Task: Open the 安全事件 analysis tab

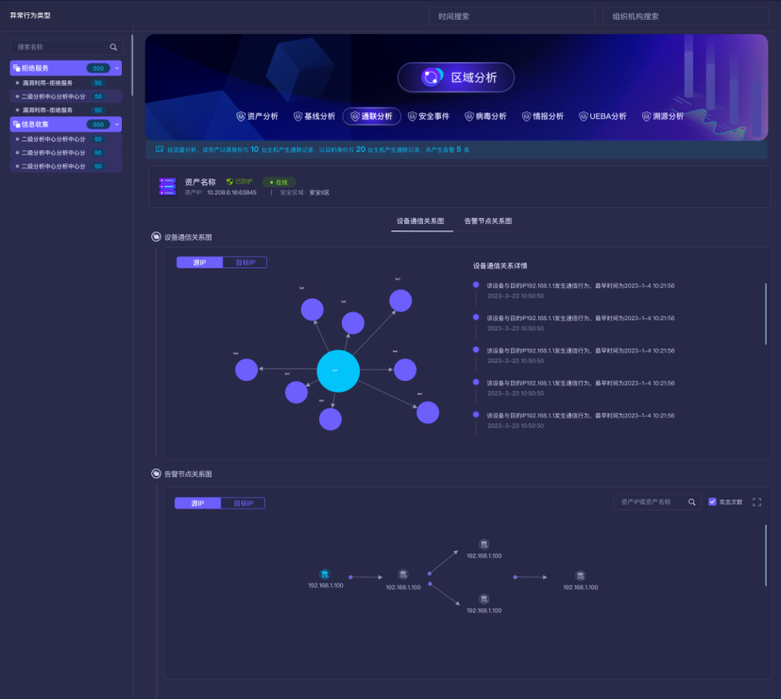Action: point(427,116)
